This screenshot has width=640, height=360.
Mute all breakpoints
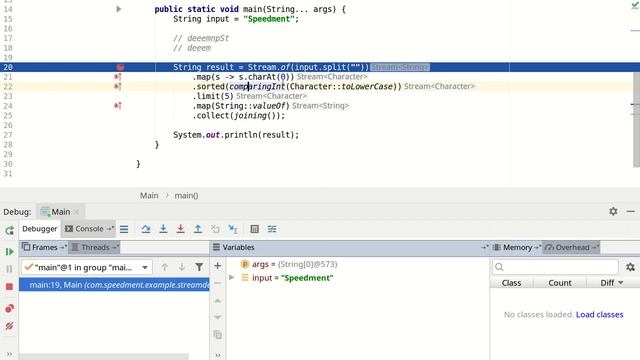[x=9, y=326]
